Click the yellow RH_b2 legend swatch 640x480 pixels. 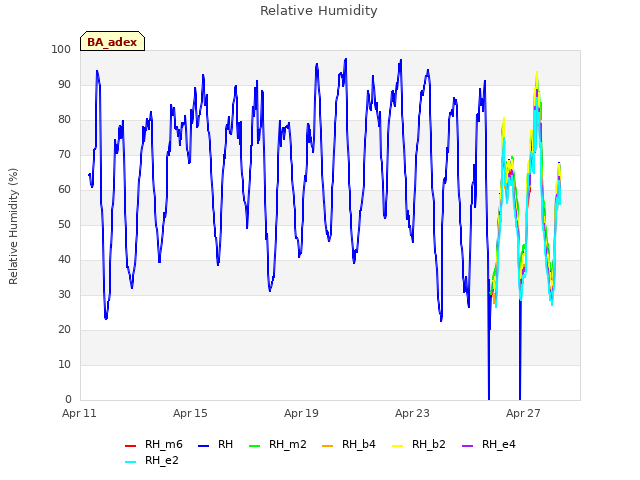397,446
